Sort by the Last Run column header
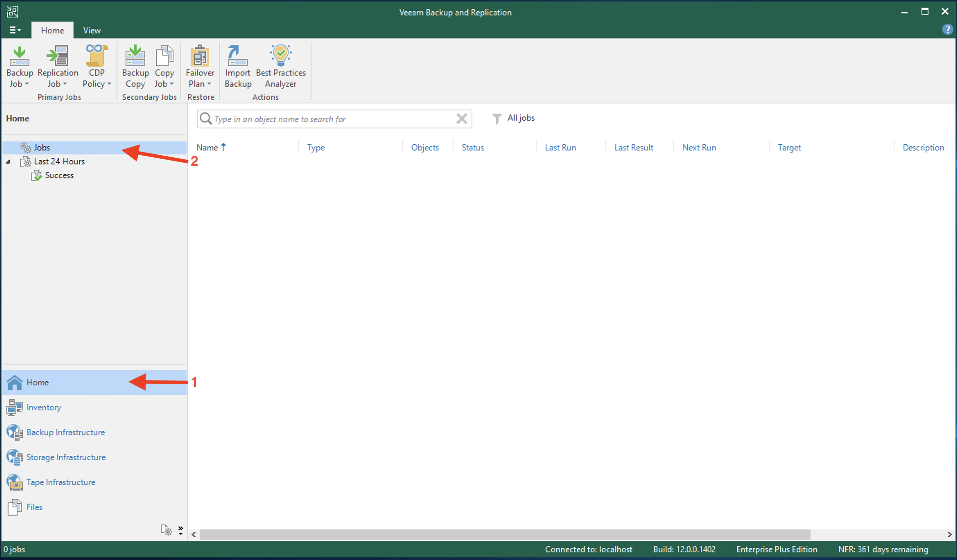957x560 pixels. point(561,147)
